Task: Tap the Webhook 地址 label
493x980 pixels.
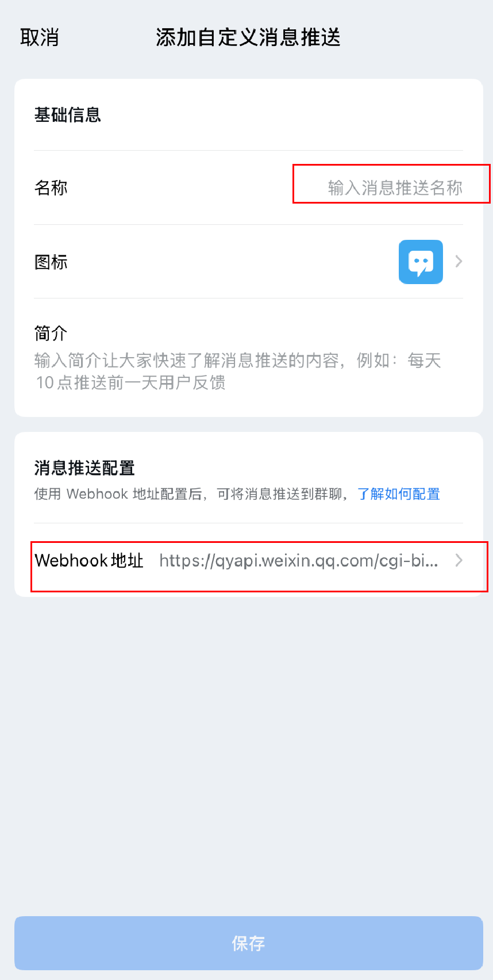Action: [x=89, y=560]
